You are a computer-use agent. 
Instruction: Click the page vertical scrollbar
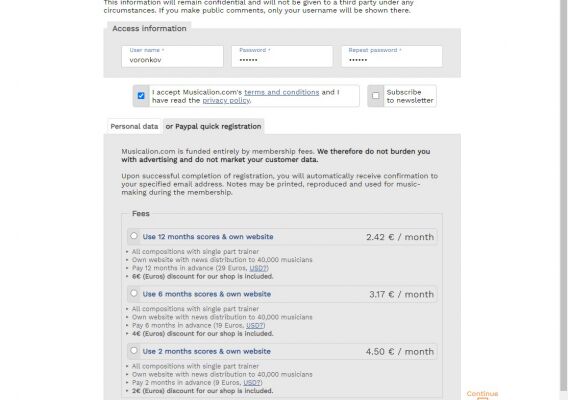pyautogui.click(x=563, y=196)
